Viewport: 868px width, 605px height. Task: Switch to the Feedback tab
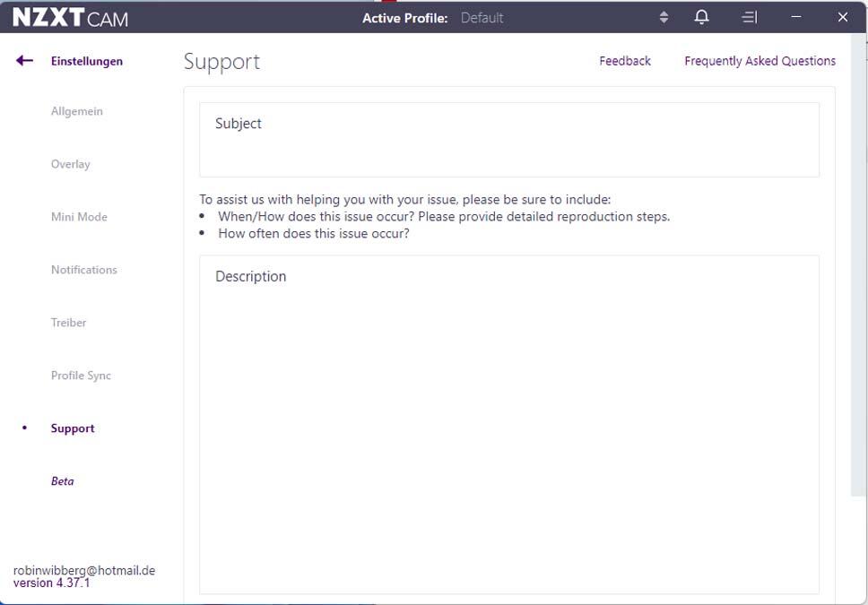click(625, 61)
